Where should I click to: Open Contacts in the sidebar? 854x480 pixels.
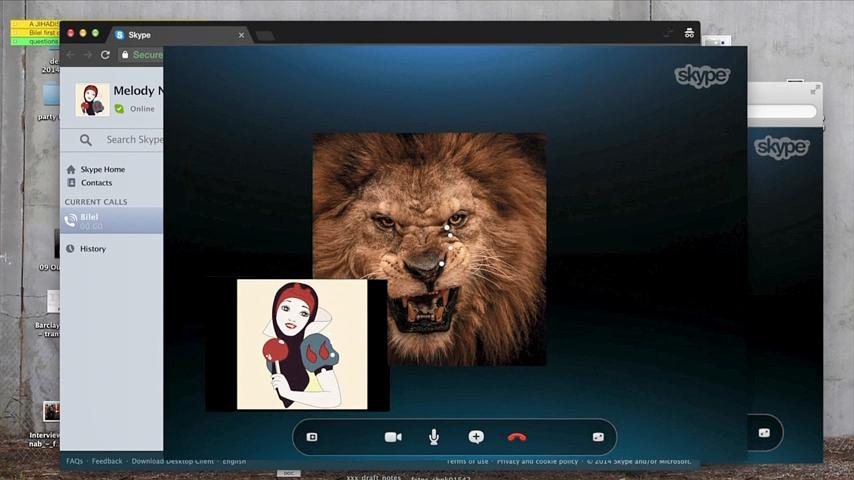click(x=96, y=183)
